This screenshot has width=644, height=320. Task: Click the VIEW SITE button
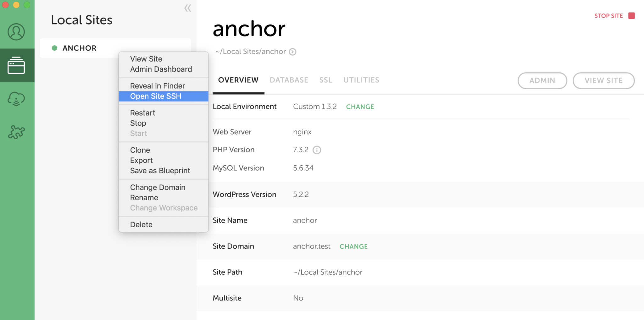pos(604,80)
